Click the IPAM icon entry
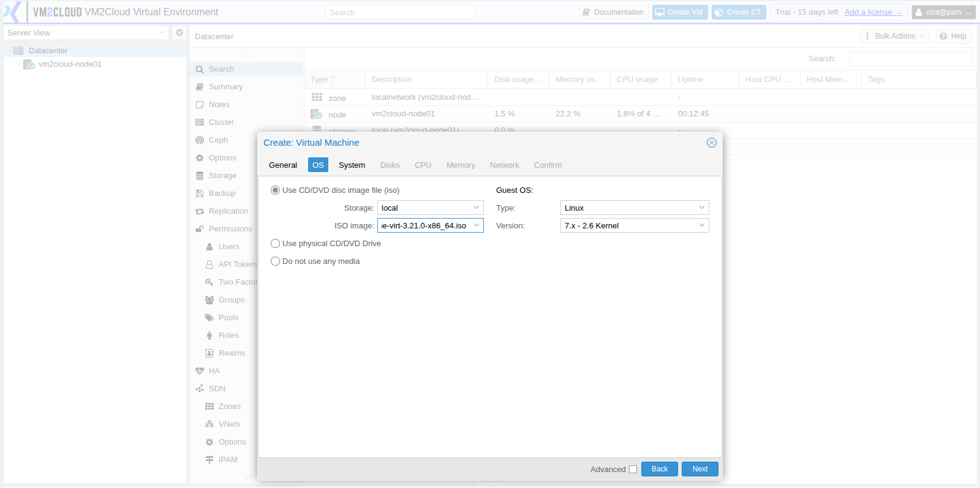This screenshot has width=980, height=488. (209, 460)
